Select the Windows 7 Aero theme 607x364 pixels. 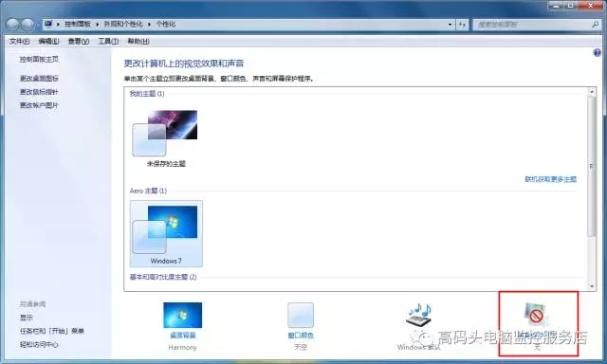166,233
